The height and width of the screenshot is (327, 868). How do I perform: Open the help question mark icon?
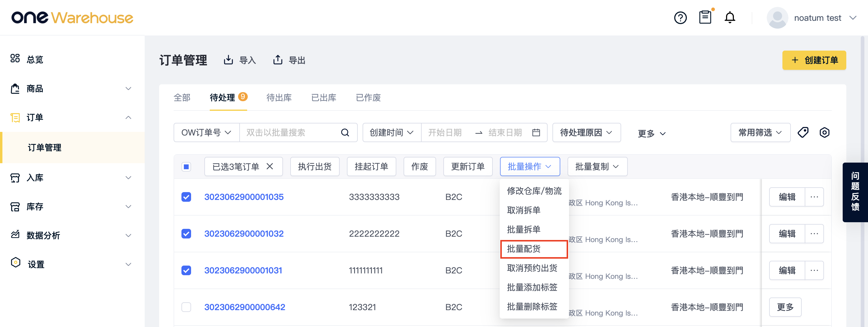click(680, 17)
